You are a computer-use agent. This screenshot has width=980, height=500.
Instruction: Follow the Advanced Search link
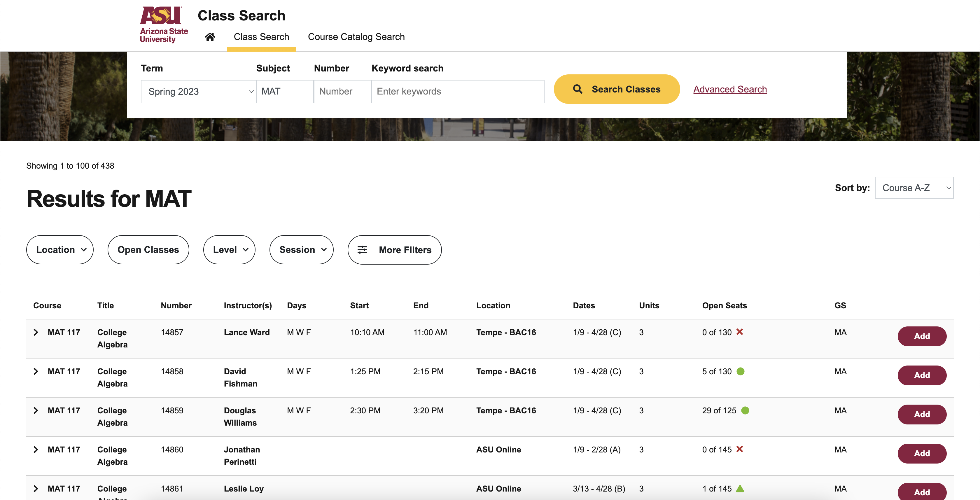point(730,89)
